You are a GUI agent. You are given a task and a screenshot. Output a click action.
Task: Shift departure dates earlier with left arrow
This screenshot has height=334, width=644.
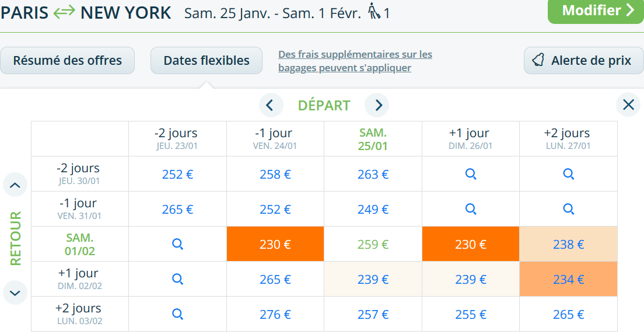coord(269,105)
